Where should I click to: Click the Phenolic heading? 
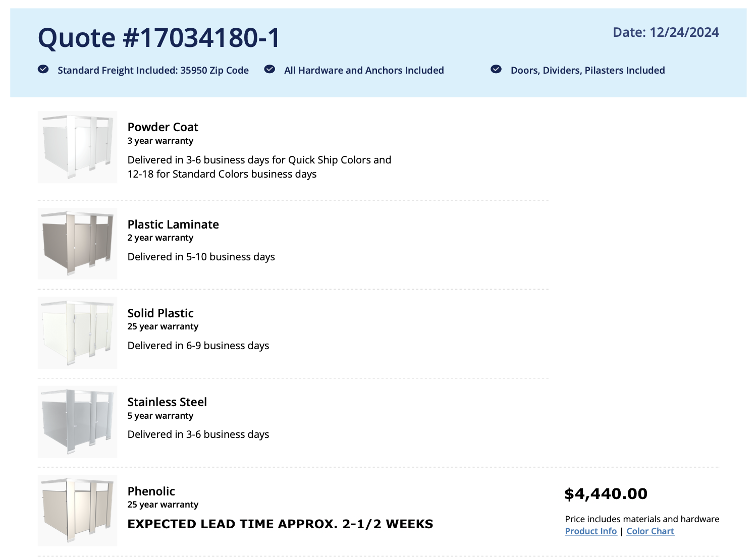pos(151,491)
